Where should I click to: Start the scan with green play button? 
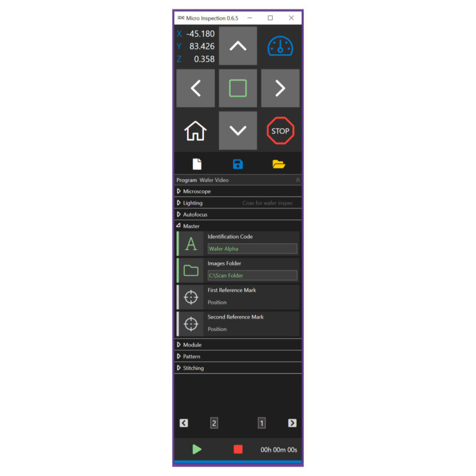point(196,449)
